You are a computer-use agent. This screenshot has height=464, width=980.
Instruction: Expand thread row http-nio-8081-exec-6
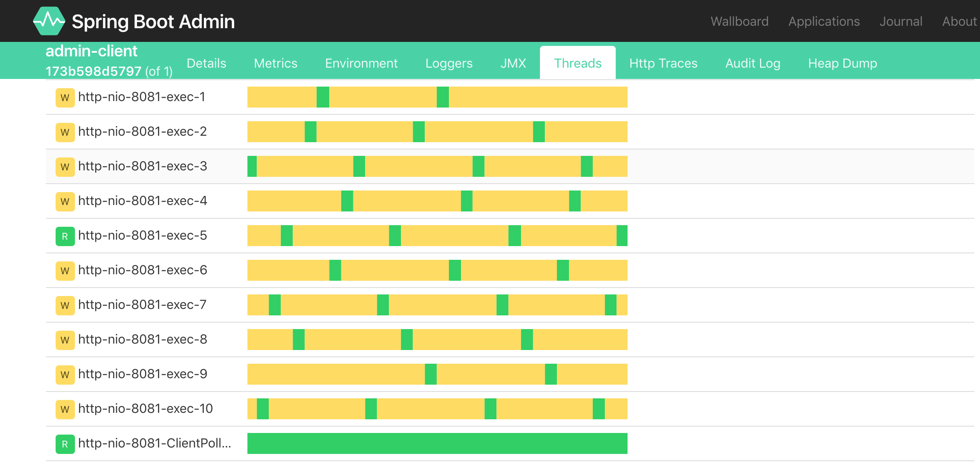coord(510,270)
